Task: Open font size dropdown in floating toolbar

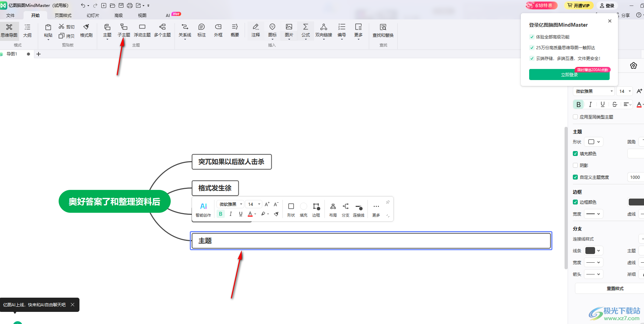Action: point(254,204)
